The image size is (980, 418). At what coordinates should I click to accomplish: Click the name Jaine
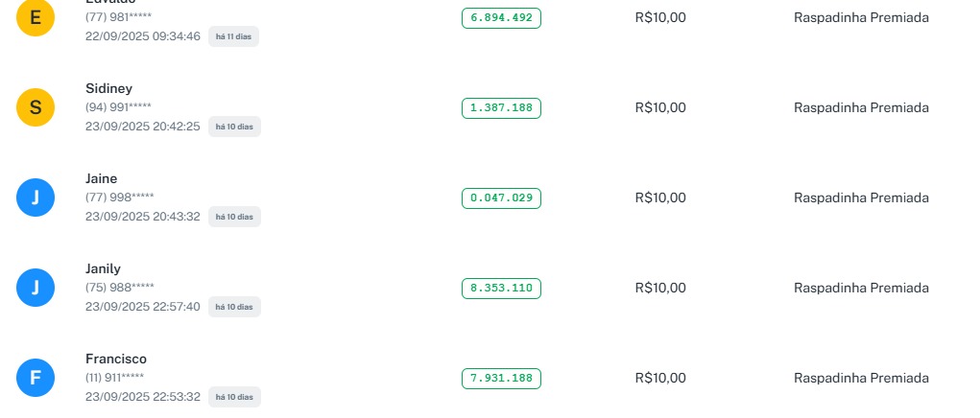pyautogui.click(x=102, y=178)
